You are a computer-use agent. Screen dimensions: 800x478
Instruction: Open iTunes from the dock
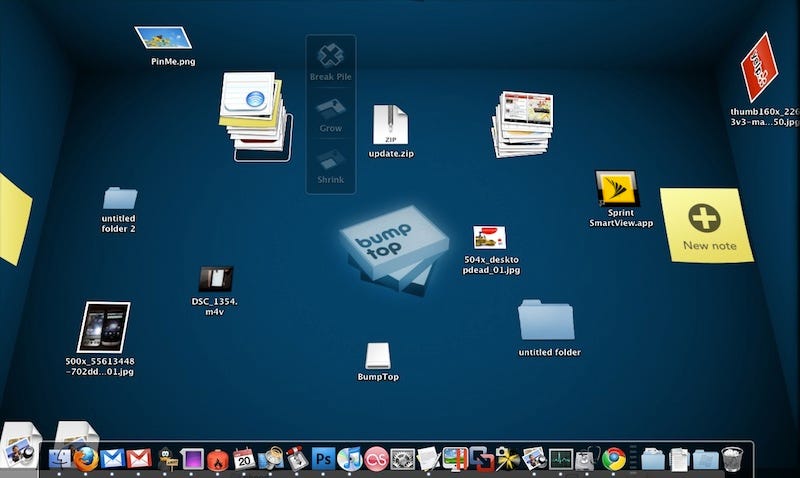coord(350,459)
